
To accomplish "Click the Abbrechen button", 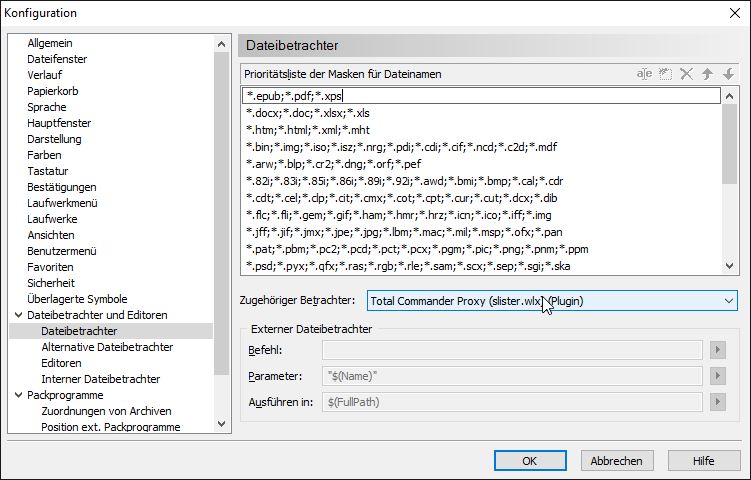I will pos(616,460).
